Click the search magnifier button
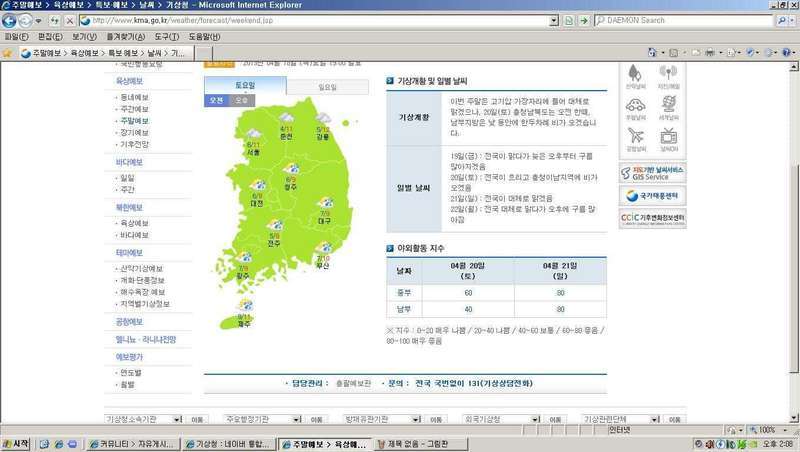 [781, 20]
